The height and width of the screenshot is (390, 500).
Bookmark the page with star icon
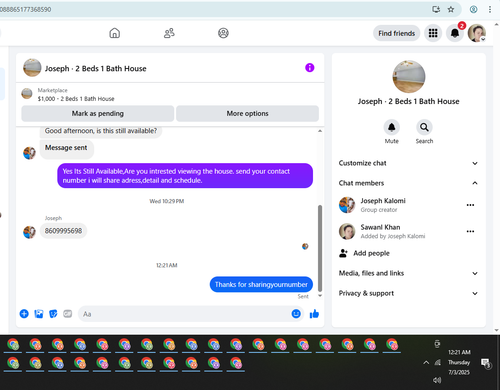pos(451,9)
